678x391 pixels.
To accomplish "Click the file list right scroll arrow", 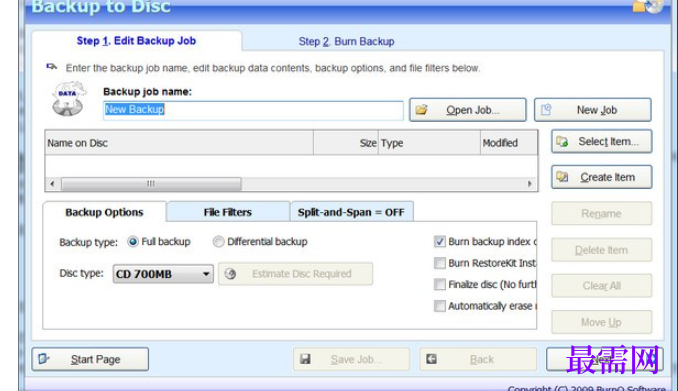I will (x=530, y=184).
